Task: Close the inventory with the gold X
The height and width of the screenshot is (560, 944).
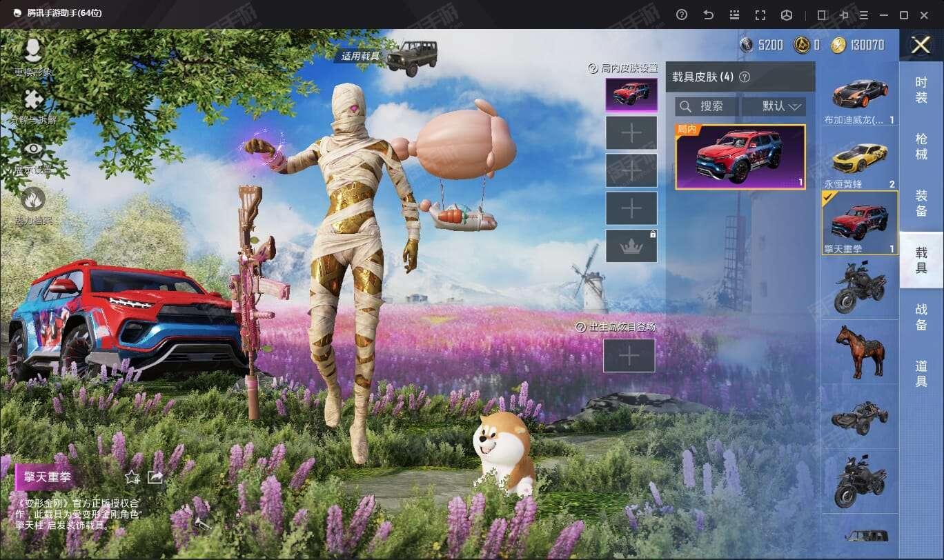Action: [921, 46]
